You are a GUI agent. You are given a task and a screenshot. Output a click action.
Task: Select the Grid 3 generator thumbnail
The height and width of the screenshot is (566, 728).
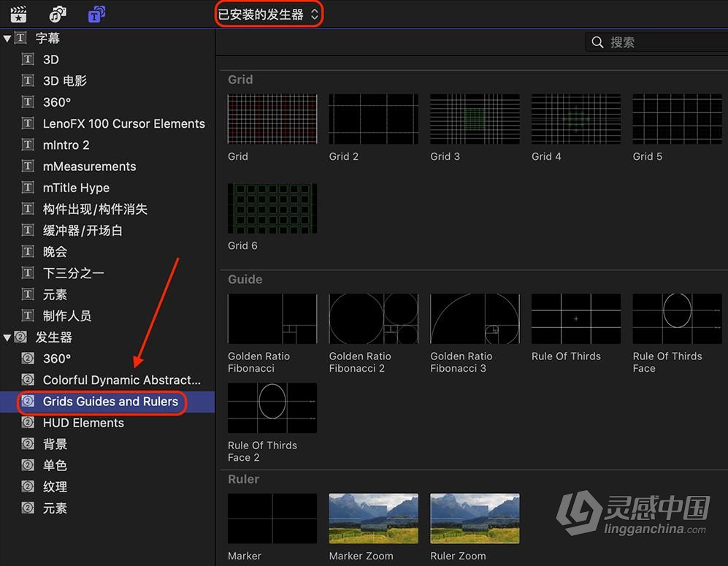[475, 119]
